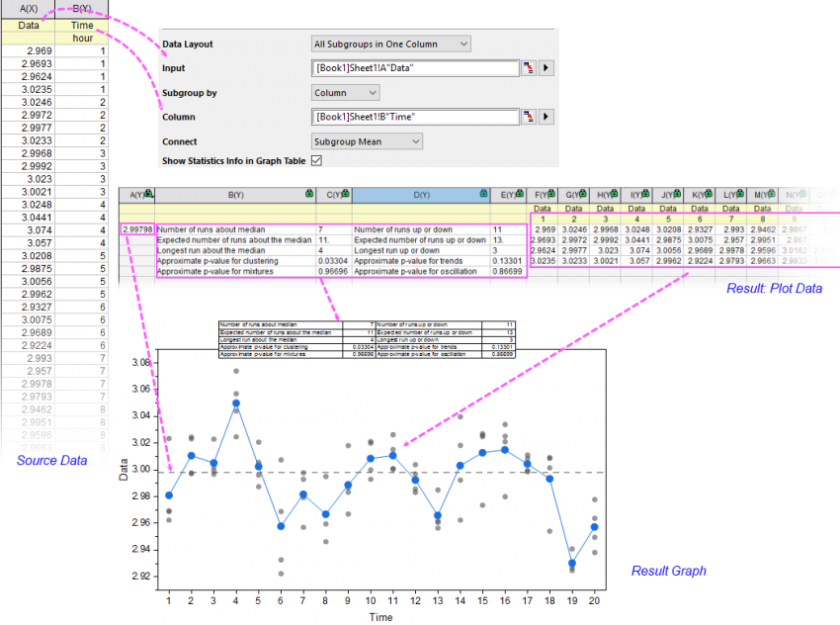Open the flyout arrow button next to Input

[x=546, y=67]
